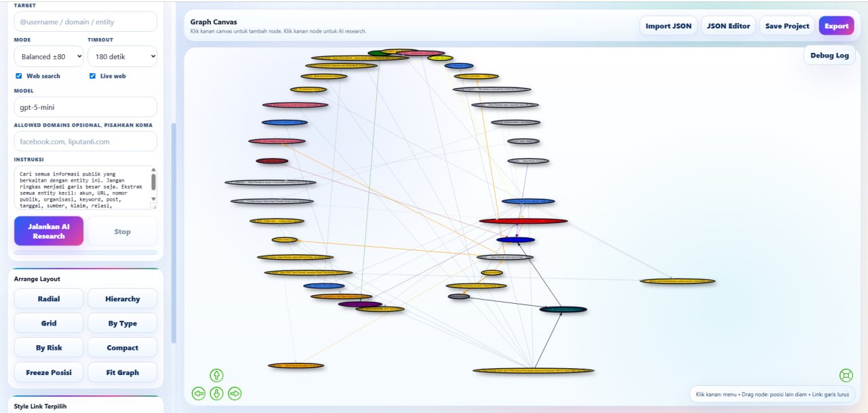Open the Mode dropdown showing Balanced ±80
The height and width of the screenshot is (413, 868).
pos(49,56)
